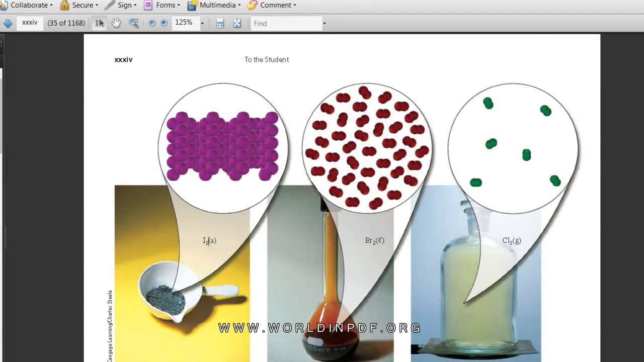Click the 'To the Student' page header

tap(267, 59)
